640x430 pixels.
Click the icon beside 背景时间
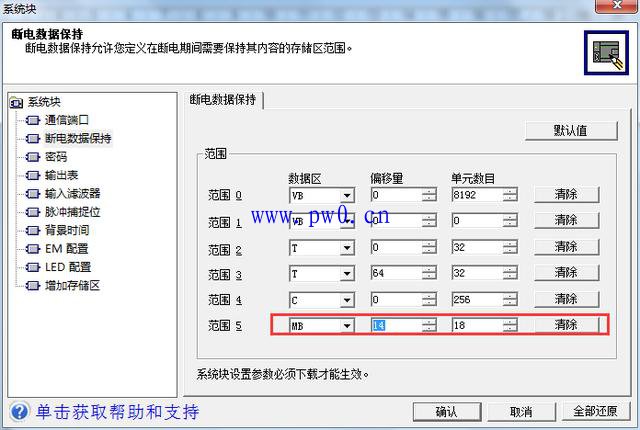point(33,231)
